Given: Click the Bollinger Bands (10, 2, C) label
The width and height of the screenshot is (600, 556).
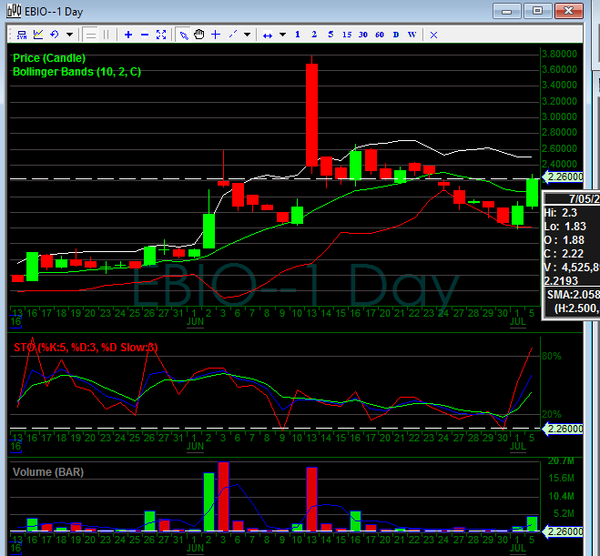Looking at the screenshot, I should (x=76, y=72).
